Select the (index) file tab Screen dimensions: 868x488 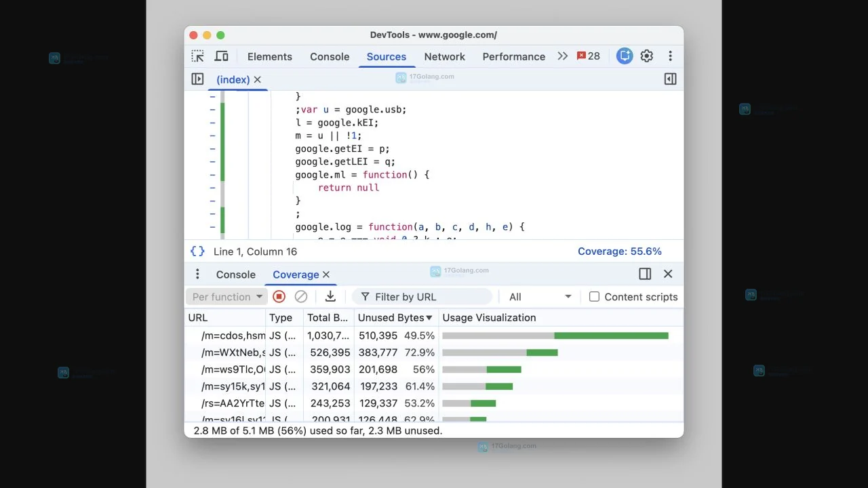pos(233,80)
